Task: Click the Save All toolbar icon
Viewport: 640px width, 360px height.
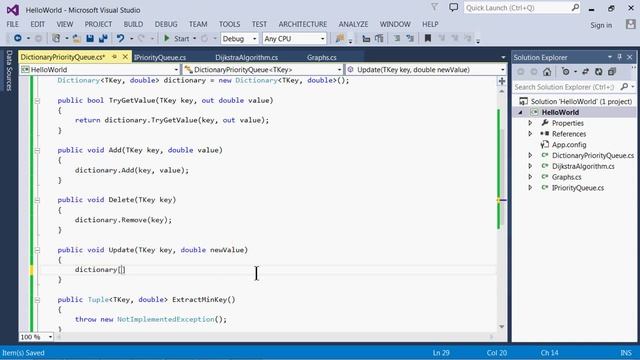Action: (x=103, y=38)
